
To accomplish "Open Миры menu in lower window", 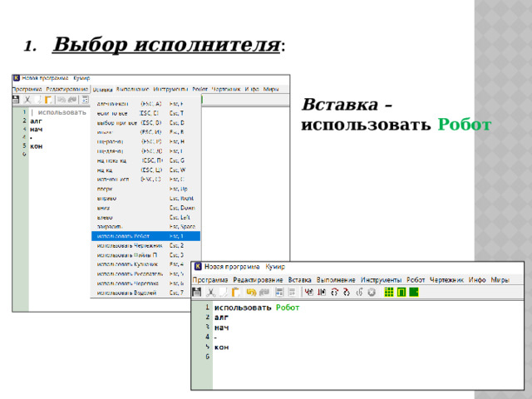I will coord(500,280).
